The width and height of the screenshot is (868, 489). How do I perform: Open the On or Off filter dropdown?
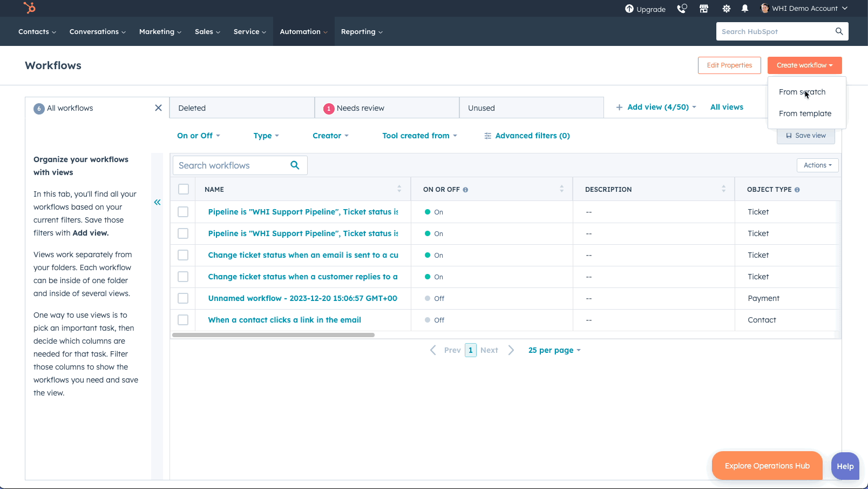(x=198, y=136)
